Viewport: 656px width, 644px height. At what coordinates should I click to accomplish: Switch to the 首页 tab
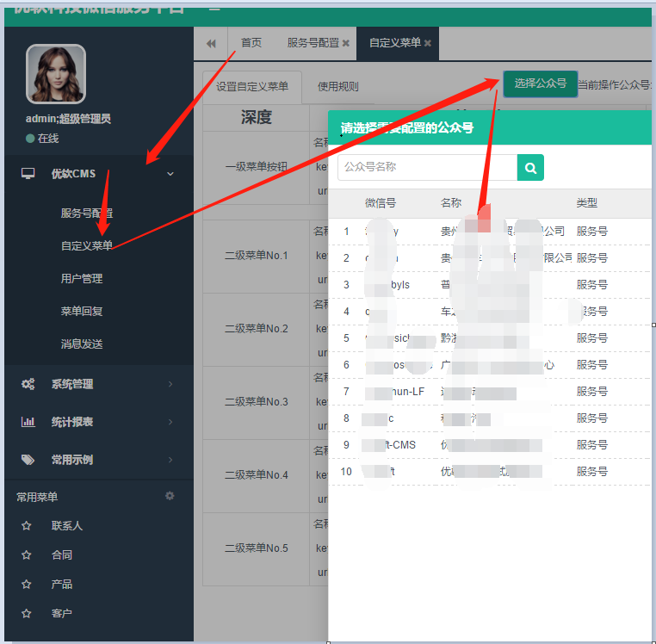[251, 43]
